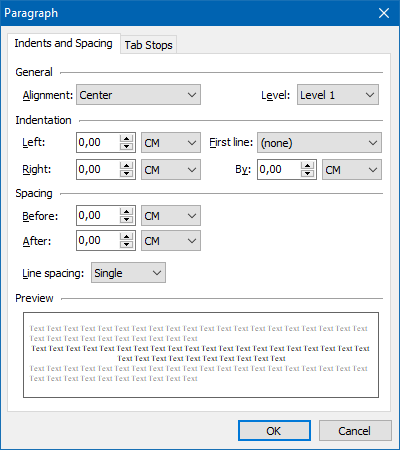Close the Paragraph dialog window
This screenshot has width=400, height=450.
[x=384, y=13]
